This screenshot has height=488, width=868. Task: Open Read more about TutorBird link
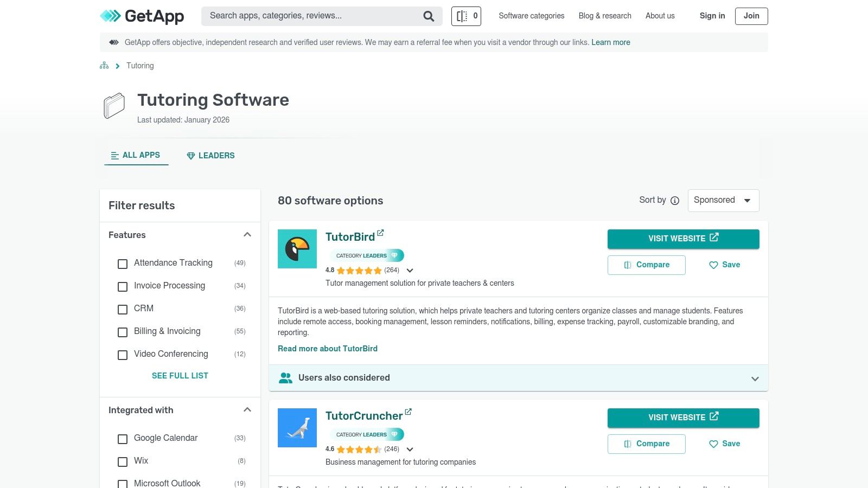[x=328, y=349]
